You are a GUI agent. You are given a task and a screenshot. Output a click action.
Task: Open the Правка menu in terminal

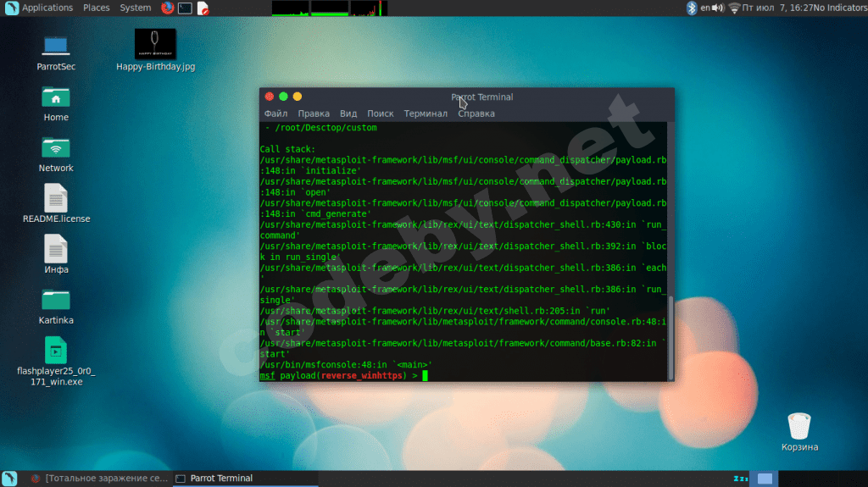314,113
